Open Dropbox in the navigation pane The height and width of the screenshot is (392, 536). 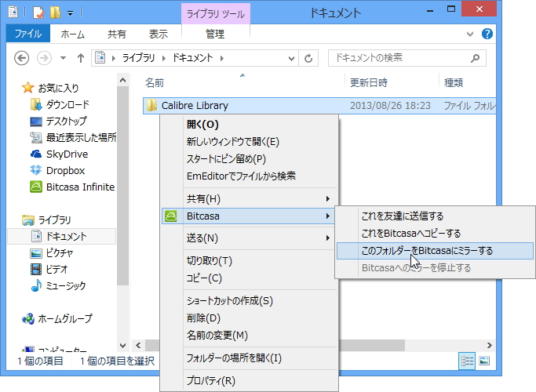(x=57, y=170)
